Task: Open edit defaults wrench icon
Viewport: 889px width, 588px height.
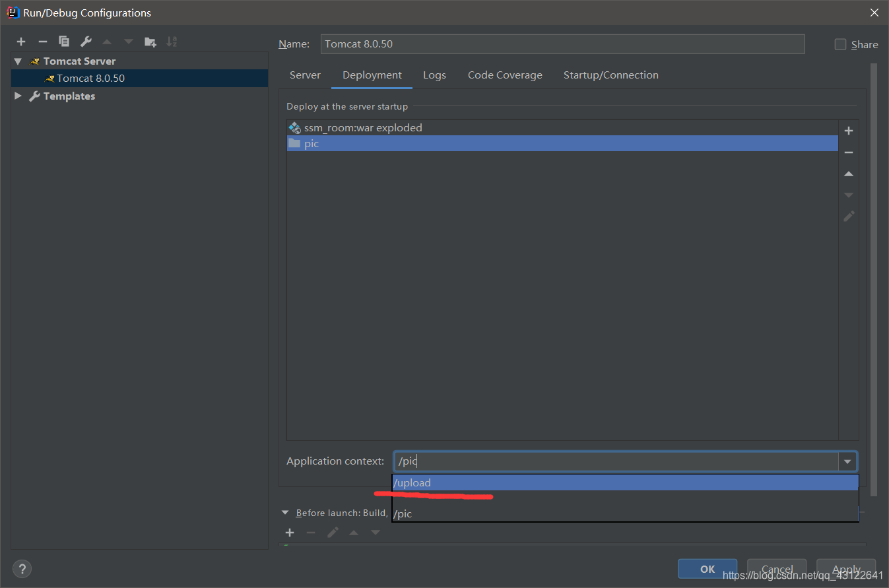Action: tap(86, 42)
